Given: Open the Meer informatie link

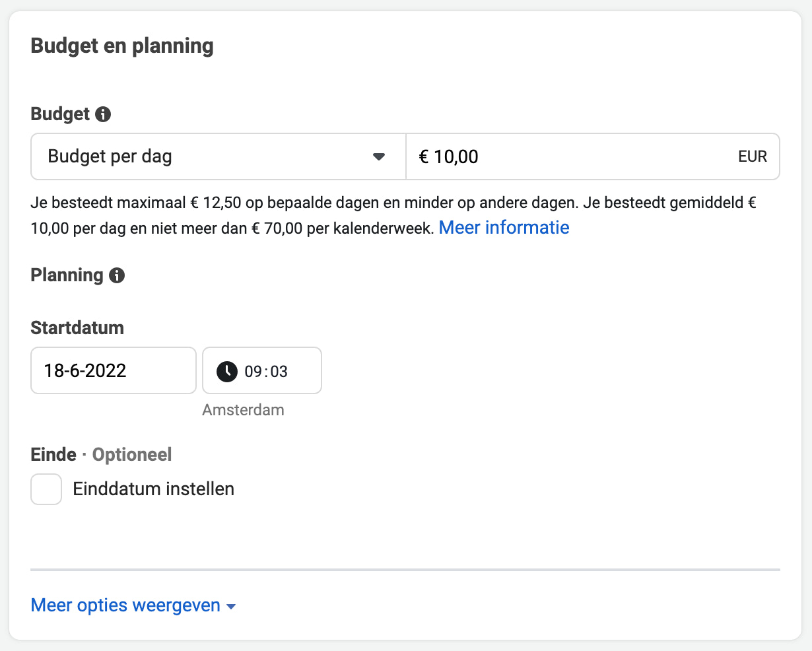Looking at the screenshot, I should (x=504, y=227).
